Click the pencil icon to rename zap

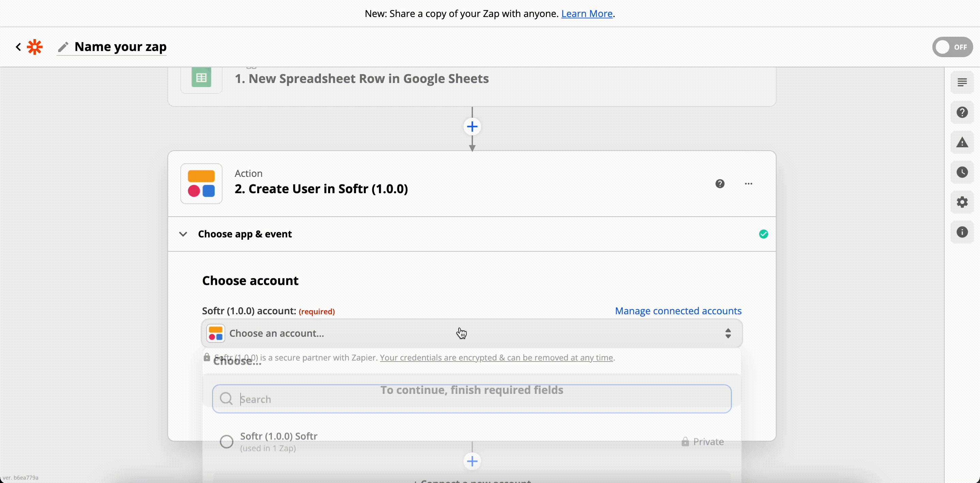[x=63, y=47]
